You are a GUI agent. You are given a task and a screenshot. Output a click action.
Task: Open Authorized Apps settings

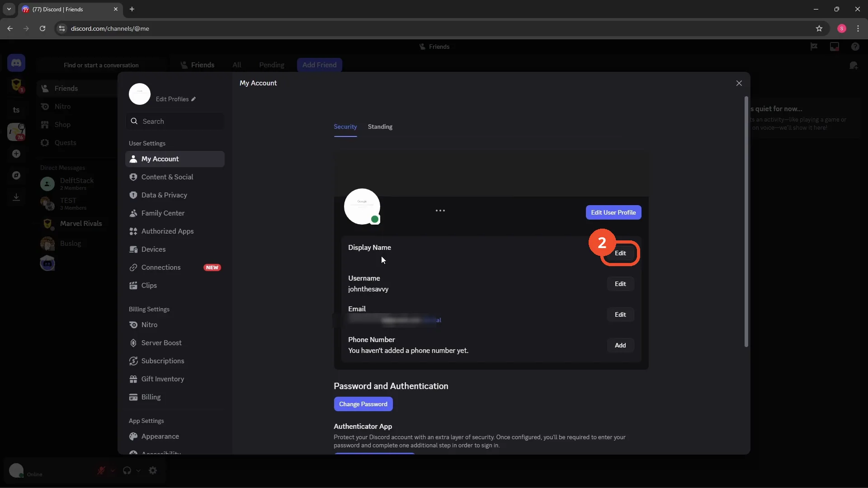175,231
